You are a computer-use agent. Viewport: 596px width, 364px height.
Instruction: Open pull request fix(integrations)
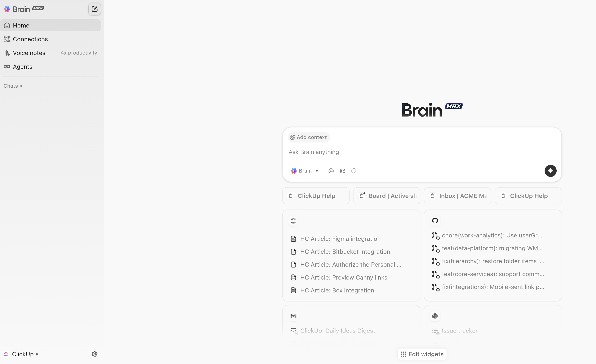tap(493, 287)
